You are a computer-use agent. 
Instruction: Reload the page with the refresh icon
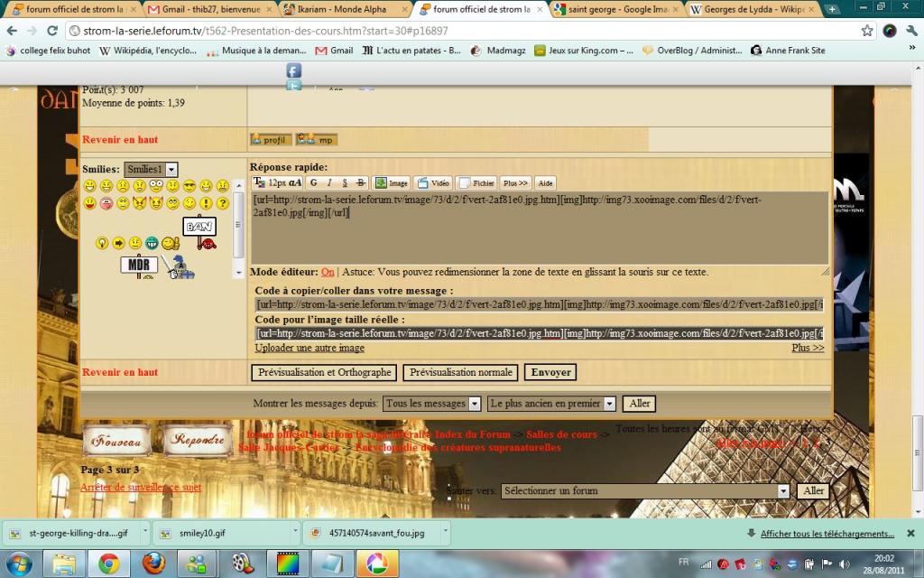coord(51,31)
